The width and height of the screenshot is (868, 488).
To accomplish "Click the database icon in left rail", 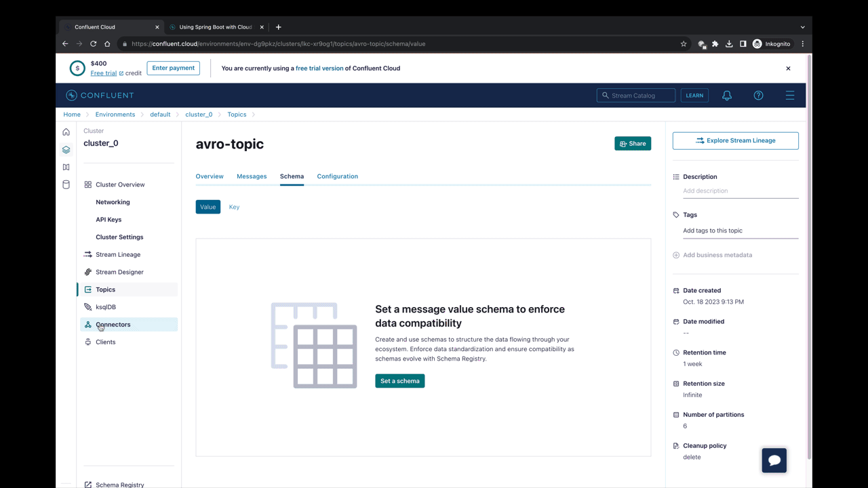I will coord(66,184).
